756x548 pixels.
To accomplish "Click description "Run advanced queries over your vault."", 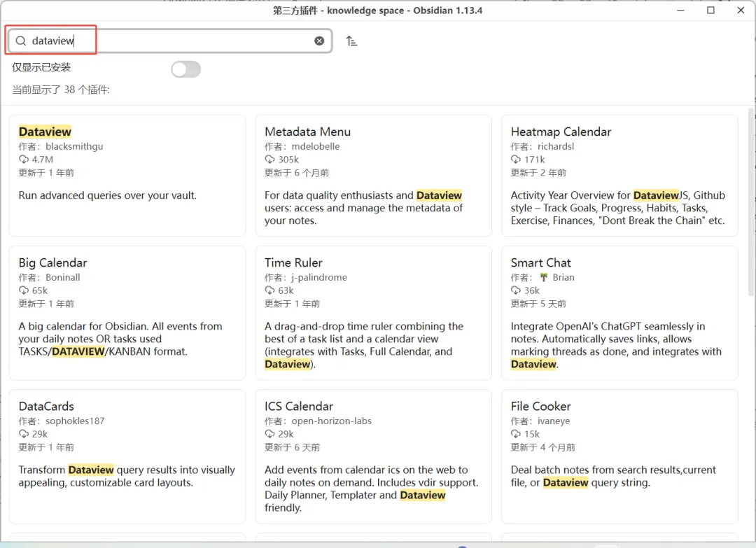I will click(x=108, y=195).
